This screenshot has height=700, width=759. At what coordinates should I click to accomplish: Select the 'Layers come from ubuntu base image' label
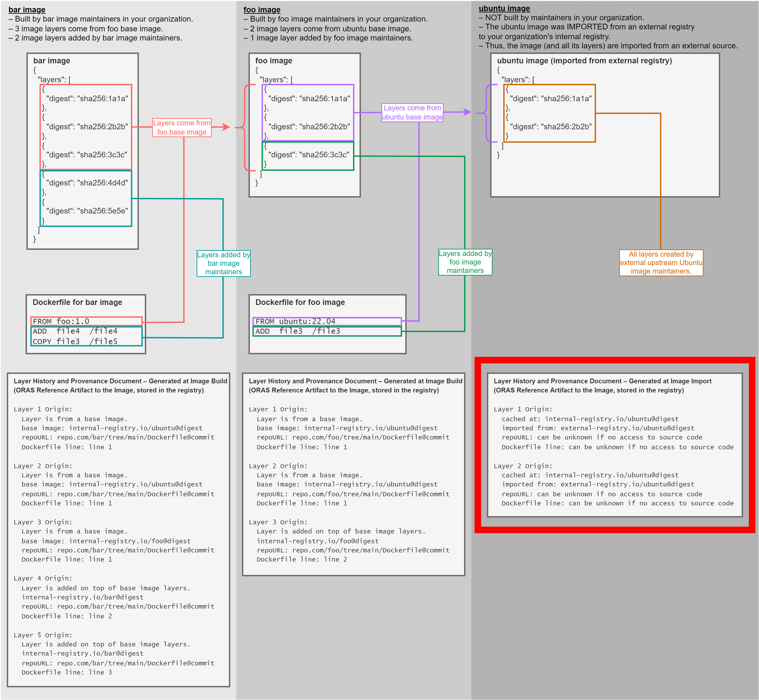coord(412,113)
